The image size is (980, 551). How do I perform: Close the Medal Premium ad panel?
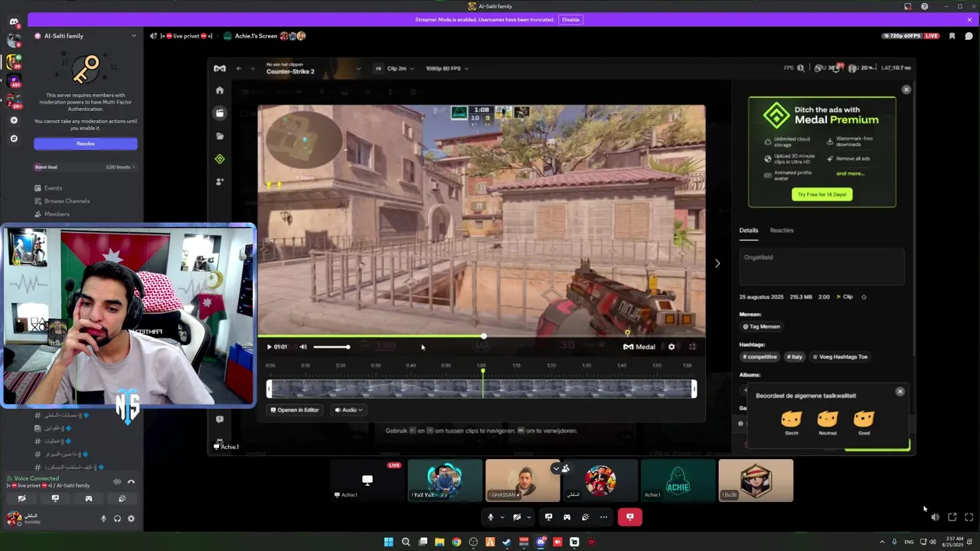906,90
